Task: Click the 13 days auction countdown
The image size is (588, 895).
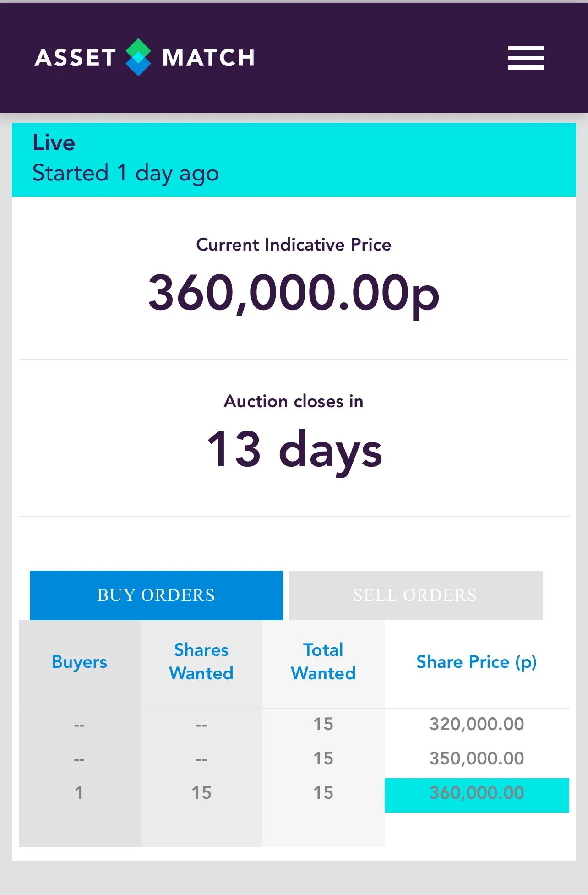Action: pos(294,450)
